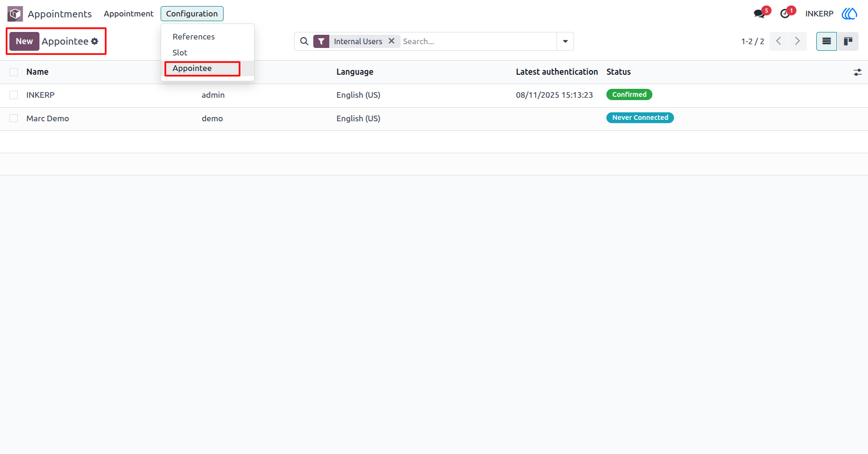Switch to kanban view
The width and height of the screenshot is (868, 454).
tap(848, 41)
